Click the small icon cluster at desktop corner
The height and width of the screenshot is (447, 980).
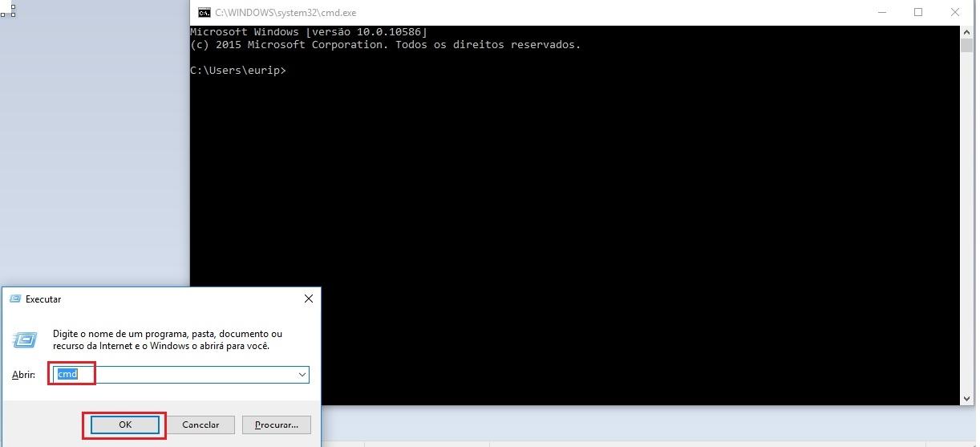coord(8,10)
